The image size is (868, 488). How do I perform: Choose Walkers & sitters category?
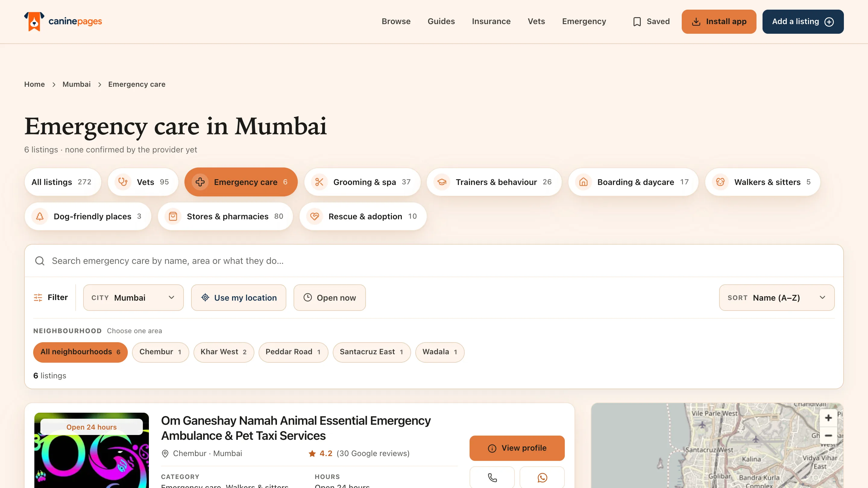pos(763,182)
